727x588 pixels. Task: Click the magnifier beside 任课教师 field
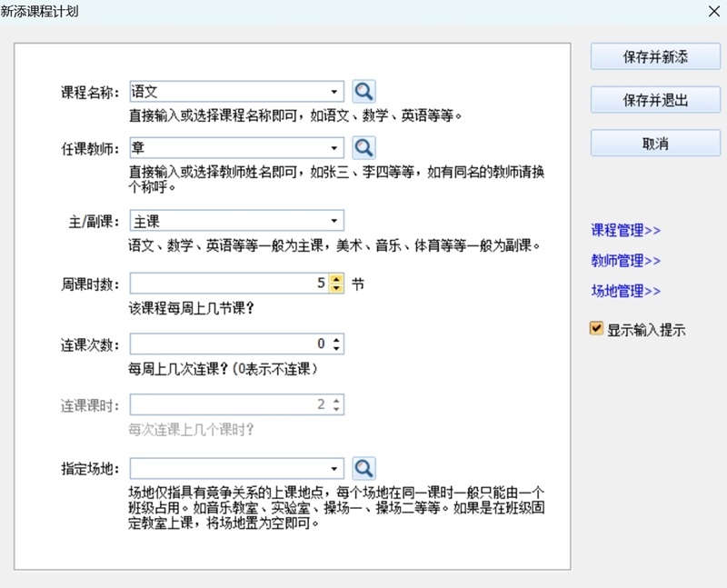pos(363,147)
